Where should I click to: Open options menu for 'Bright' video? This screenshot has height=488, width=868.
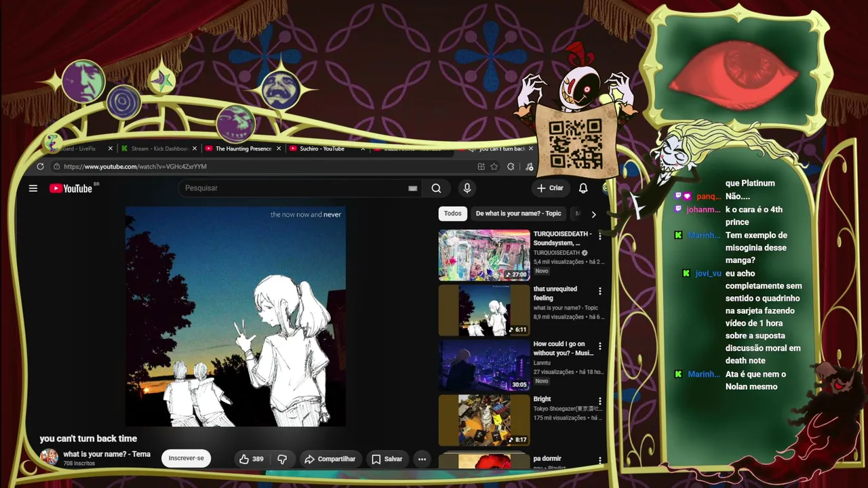pyautogui.click(x=599, y=401)
